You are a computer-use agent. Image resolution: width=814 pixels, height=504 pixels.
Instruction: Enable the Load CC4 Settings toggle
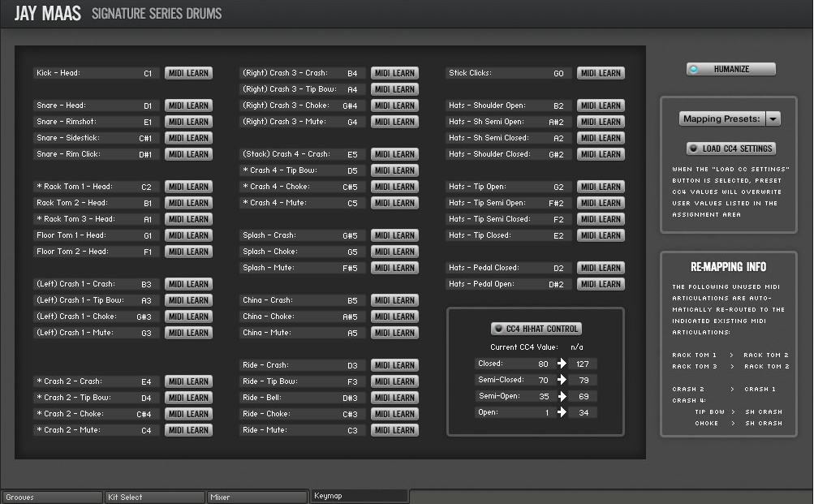pos(730,149)
